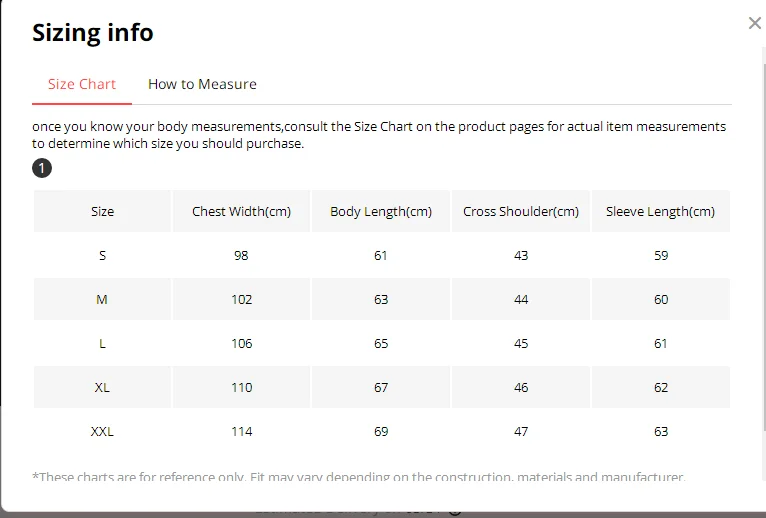
Task: Close the Sizing info dialog
Action: tap(754, 23)
